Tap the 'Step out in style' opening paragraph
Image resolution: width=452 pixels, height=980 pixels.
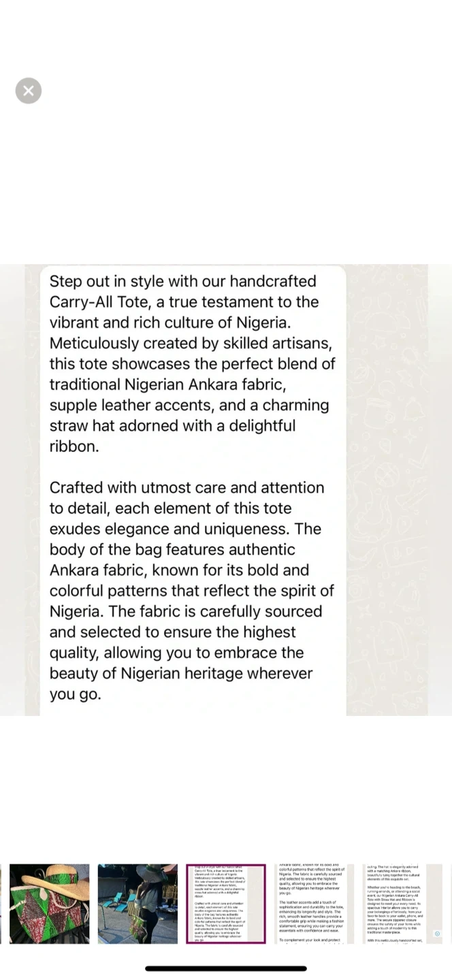pos(192,363)
